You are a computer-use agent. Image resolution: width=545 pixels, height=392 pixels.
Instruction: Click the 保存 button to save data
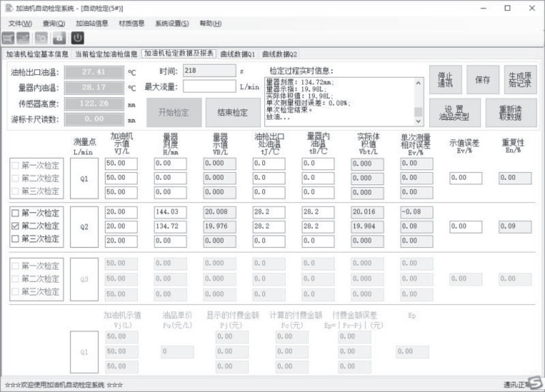tap(482, 78)
